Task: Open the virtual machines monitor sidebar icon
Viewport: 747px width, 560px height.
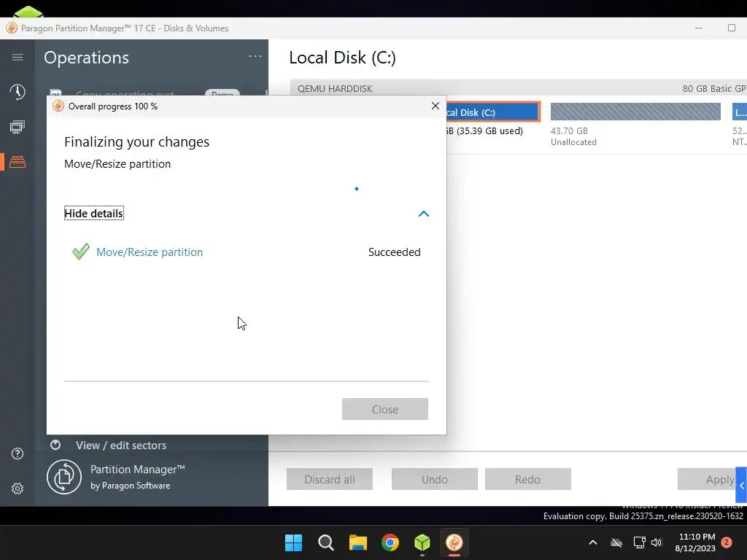Action: click(18, 127)
